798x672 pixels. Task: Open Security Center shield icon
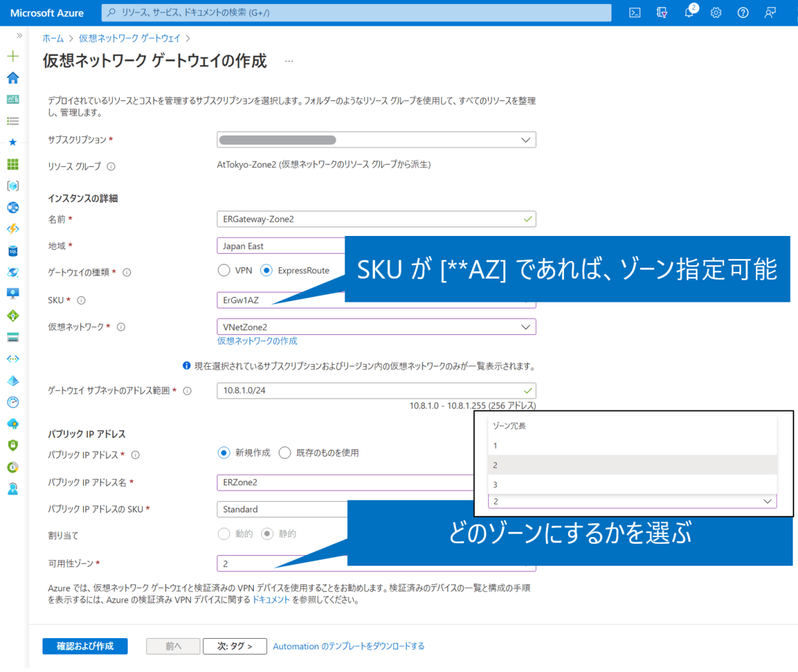(13, 445)
